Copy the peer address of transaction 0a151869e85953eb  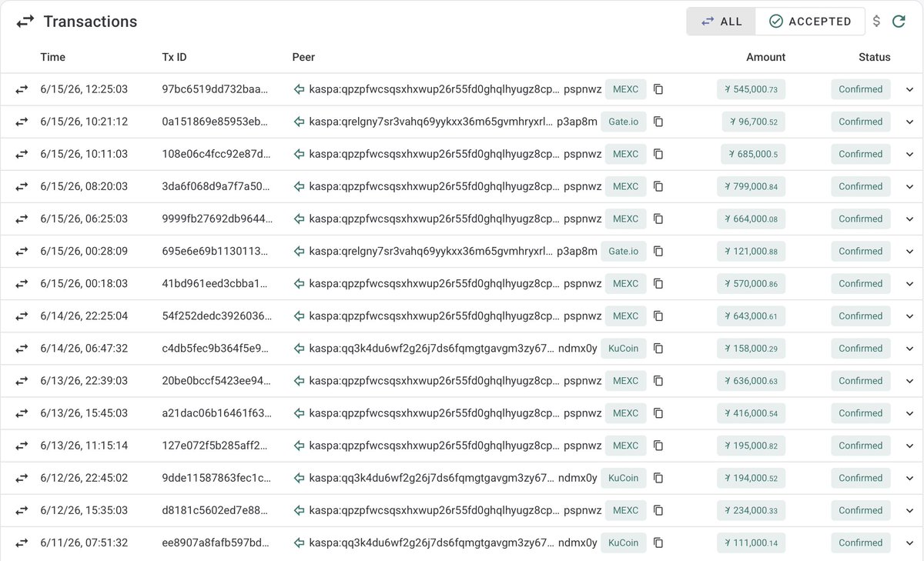coord(658,122)
